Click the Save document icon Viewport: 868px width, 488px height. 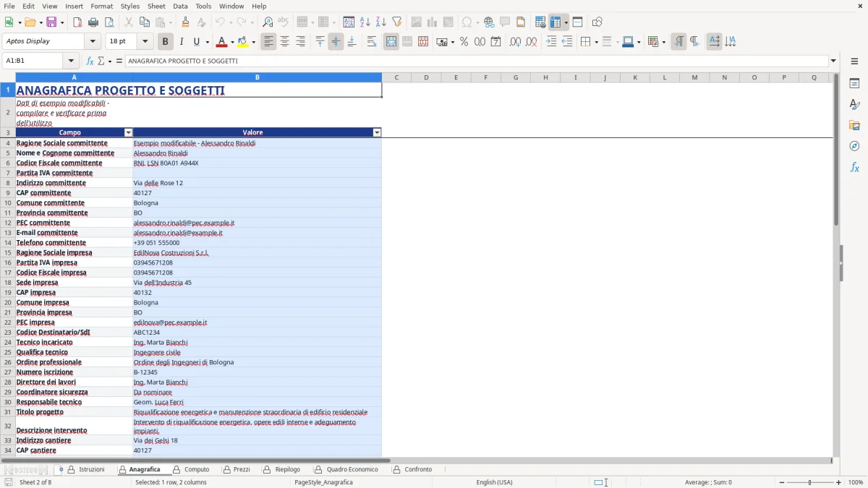pyautogui.click(x=51, y=22)
